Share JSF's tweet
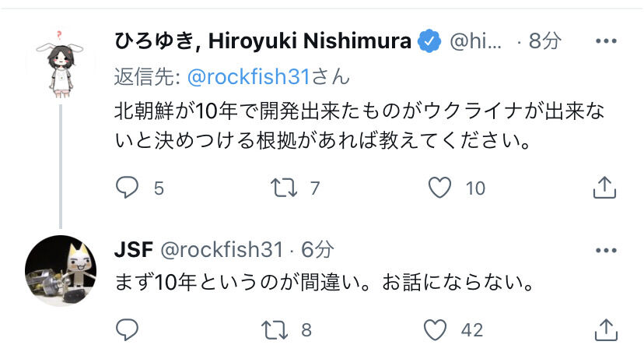Screen dimensions: 644x352 604,329
